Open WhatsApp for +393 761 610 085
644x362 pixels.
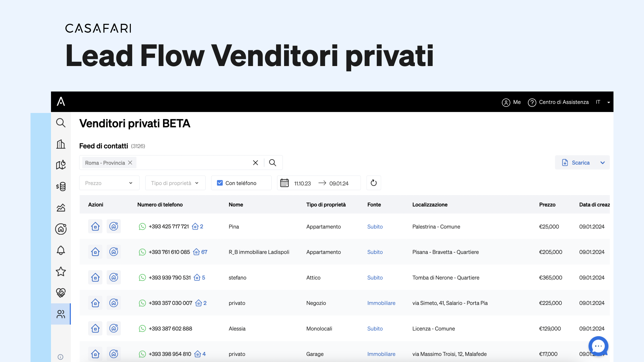[x=142, y=252]
